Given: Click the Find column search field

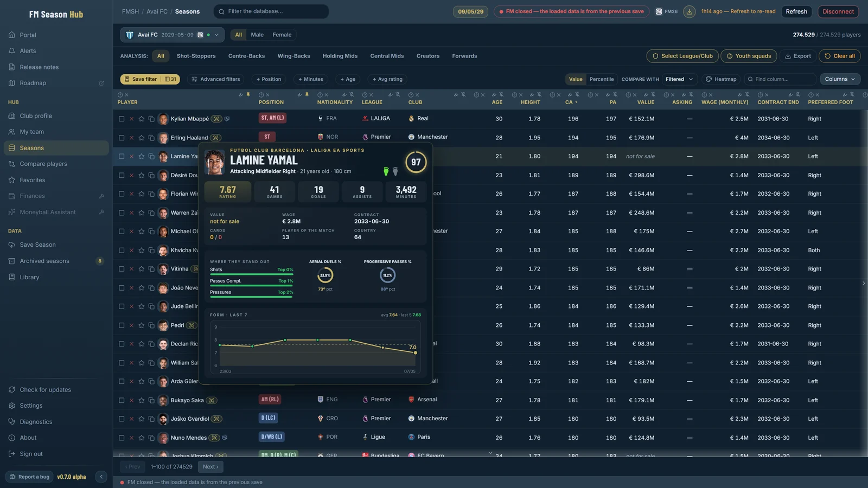Looking at the screenshot, I should pyautogui.click(x=779, y=79).
